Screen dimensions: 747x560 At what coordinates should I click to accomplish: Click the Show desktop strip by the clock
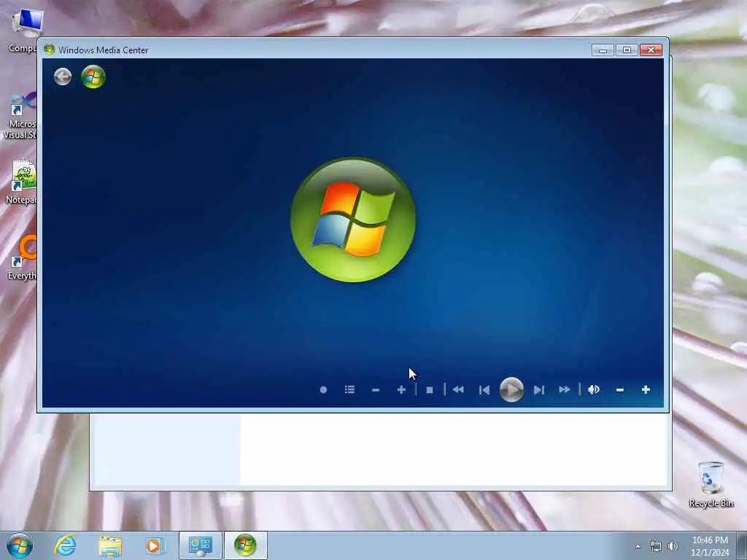742,545
